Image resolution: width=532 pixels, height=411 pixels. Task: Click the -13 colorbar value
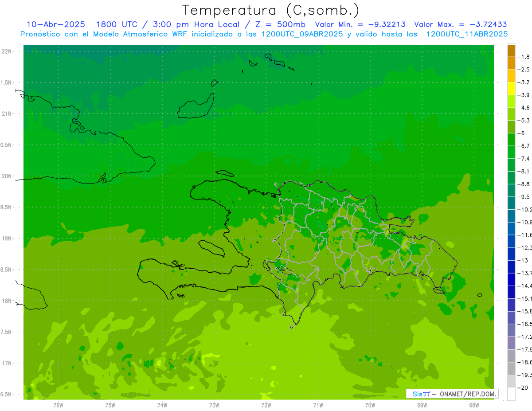(x=522, y=260)
